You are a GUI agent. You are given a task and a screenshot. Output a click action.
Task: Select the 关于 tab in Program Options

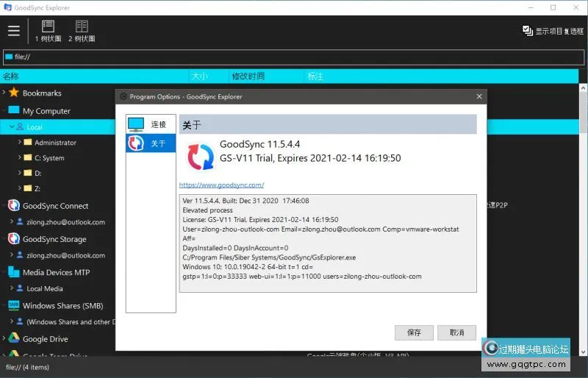click(151, 143)
